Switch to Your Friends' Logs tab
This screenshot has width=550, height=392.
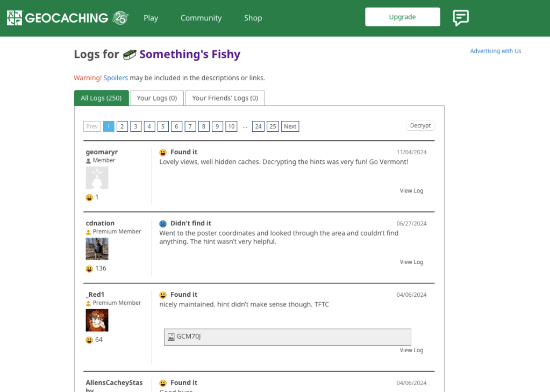tap(225, 98)
